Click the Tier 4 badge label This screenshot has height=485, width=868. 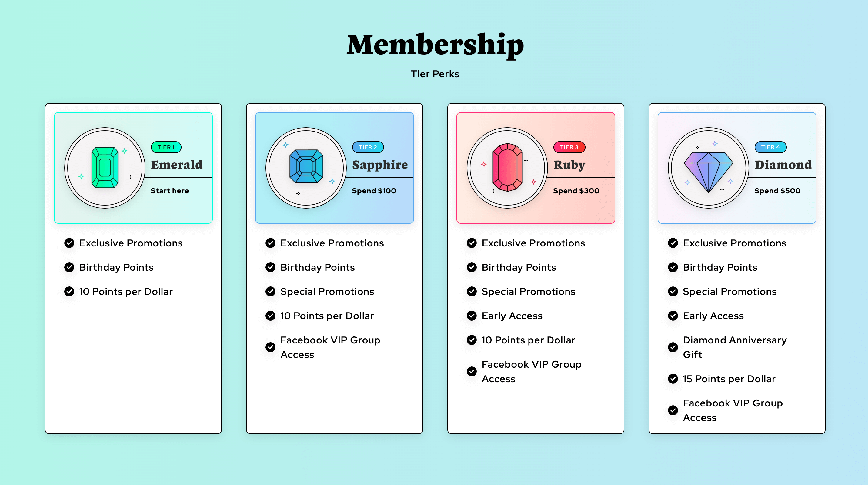tap(771, 147)
